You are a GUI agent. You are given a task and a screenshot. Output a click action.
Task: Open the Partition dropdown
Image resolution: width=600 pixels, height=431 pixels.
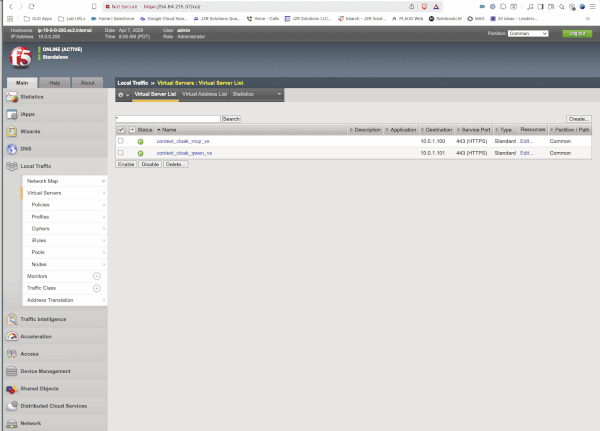coord(528,33)
